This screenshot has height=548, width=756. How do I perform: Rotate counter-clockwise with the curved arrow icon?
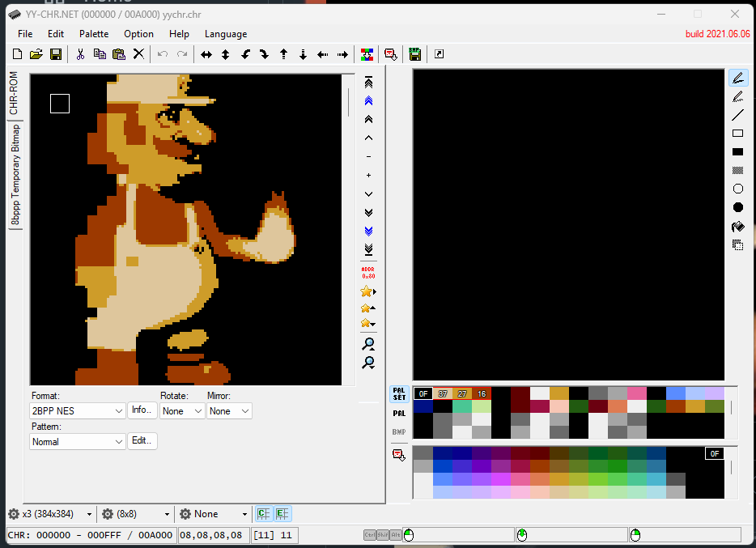pyautogui.click(x=245, y=54)
